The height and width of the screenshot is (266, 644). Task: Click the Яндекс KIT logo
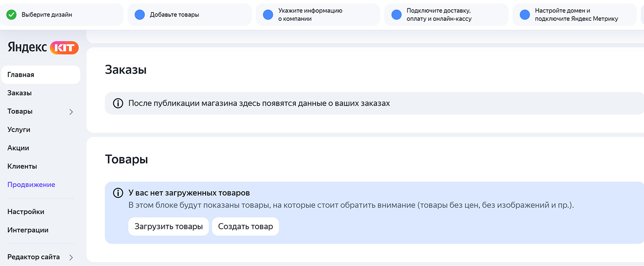tap(43, 48)
